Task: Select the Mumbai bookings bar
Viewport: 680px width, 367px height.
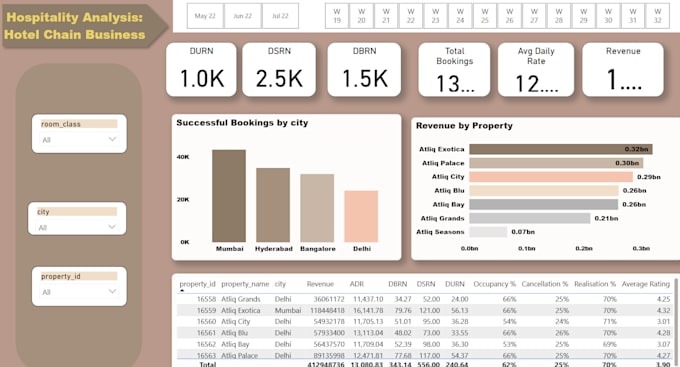Action: coord(229,196)
